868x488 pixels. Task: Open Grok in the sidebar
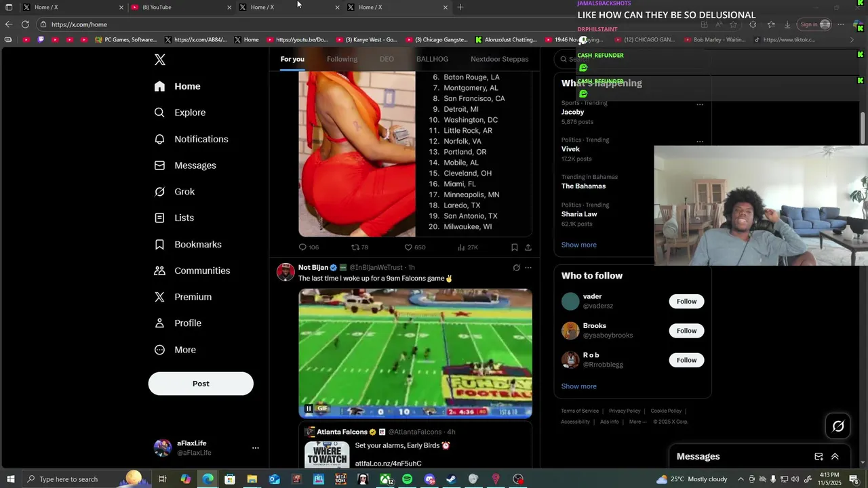[x=174, y=192]
